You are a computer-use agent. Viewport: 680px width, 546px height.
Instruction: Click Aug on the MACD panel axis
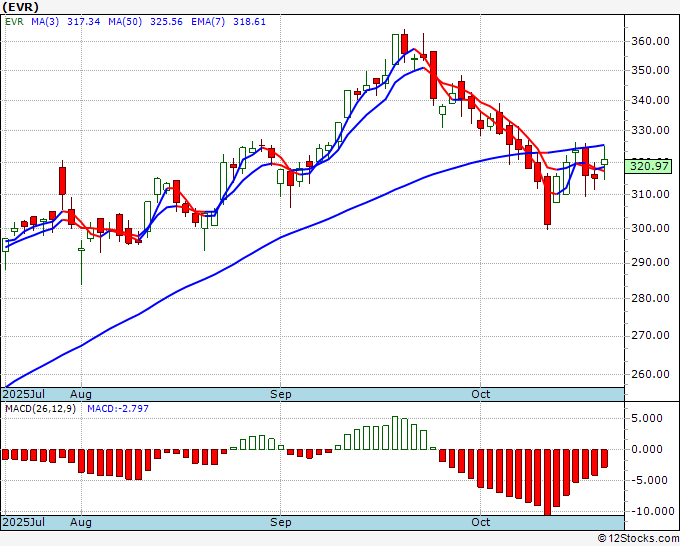pos(81,522)
